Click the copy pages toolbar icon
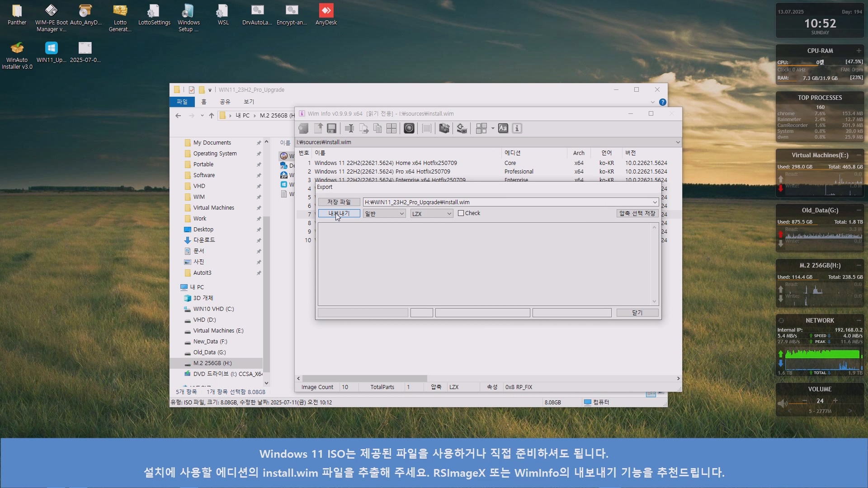The height and width of the screenshot is (488, 868). [x=377, y=128]
